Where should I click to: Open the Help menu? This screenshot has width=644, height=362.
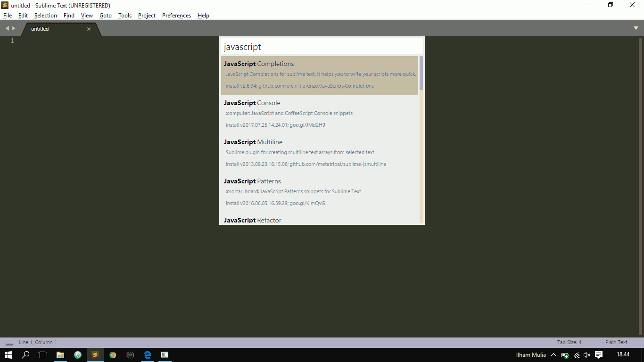tap(203, 16)
